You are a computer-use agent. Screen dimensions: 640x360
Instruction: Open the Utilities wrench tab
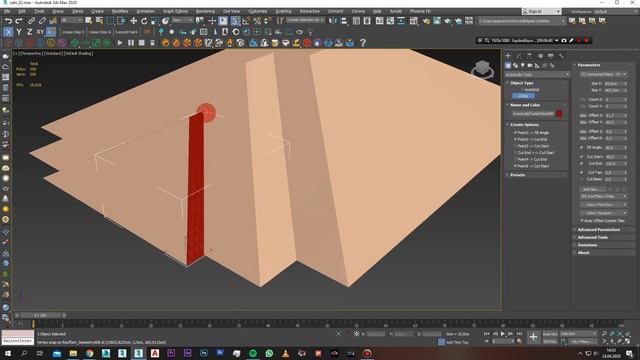tap(561, 56)
